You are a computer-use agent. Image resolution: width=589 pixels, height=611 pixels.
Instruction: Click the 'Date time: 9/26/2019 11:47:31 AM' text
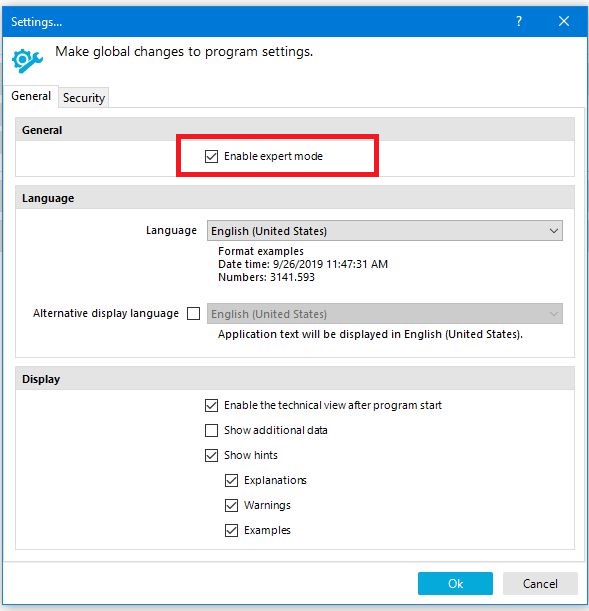click(x=303, y=264)
